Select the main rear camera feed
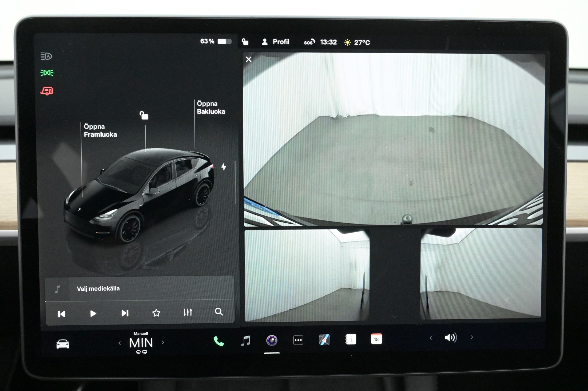 (x=394, y=139)
